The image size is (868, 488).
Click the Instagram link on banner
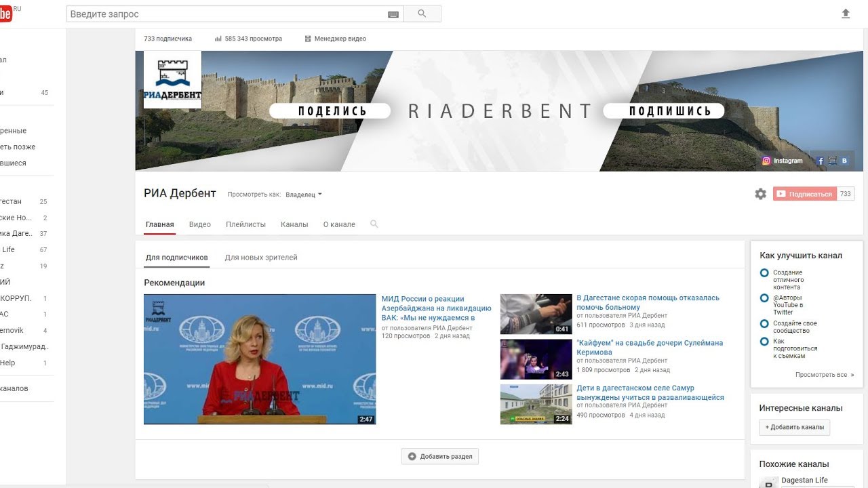[x=782, y=161]
